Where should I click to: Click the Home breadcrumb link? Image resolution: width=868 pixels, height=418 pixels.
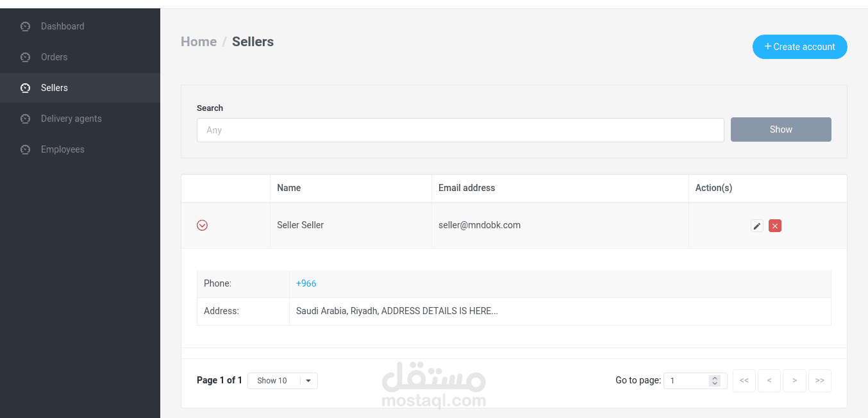coord(199,42)
